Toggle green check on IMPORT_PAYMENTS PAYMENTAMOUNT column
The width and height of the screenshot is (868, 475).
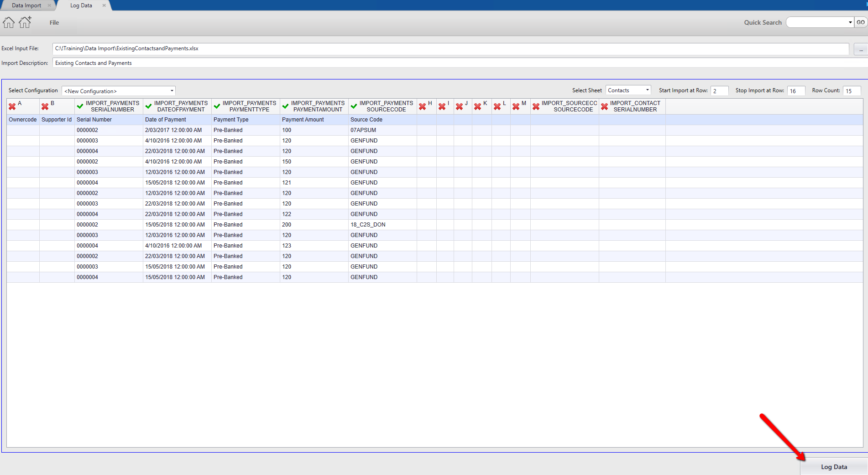pos(286,106)
